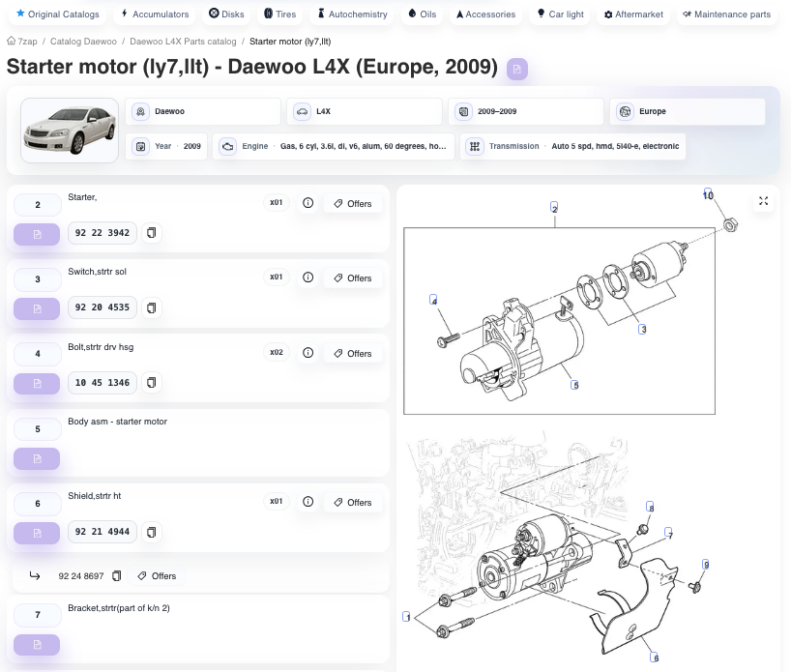The width and height of the screenshot is (791, 672).
Task: Click the Year 2009 chip
Action: [x=166, y=146]
